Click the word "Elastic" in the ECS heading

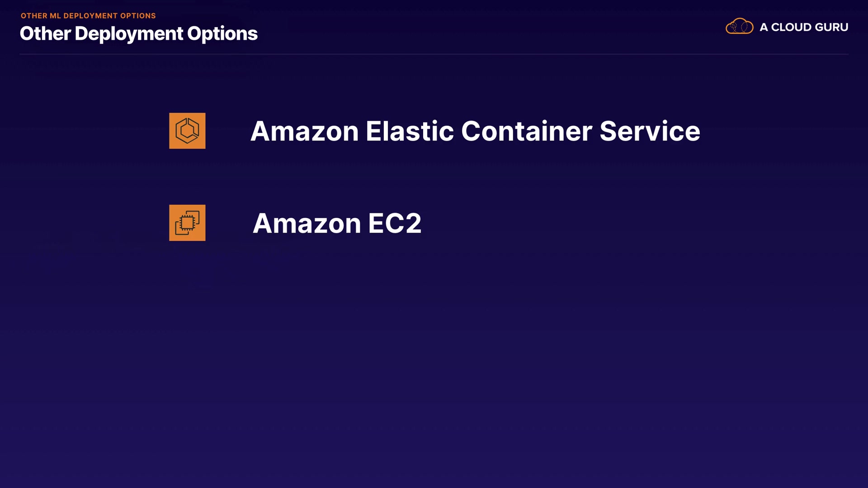coord(409,131)
